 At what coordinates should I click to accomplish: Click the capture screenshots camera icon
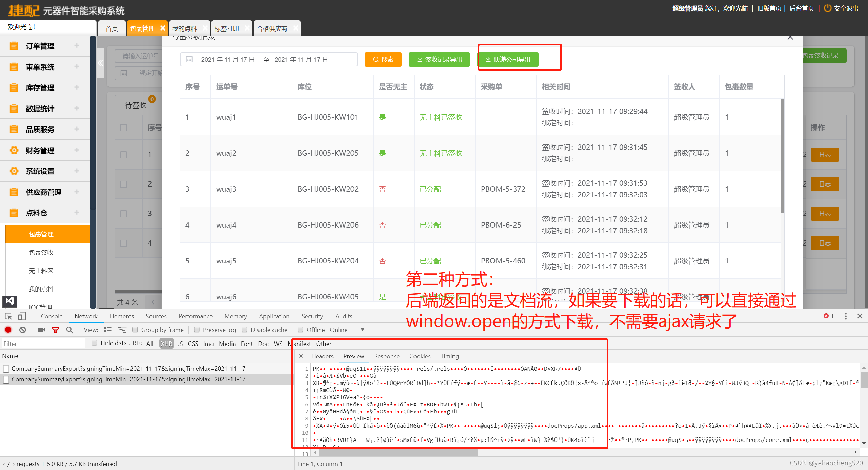tap(41, 330)
